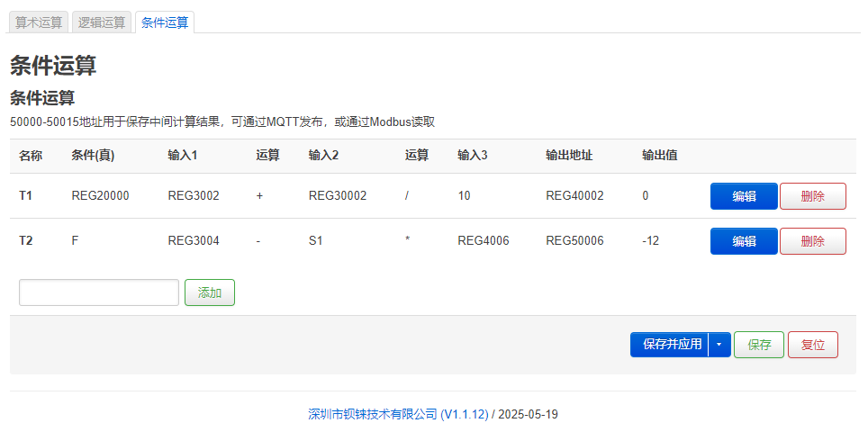Click the + operator in T1 row
868x432 pixels.
pos(259,196)
